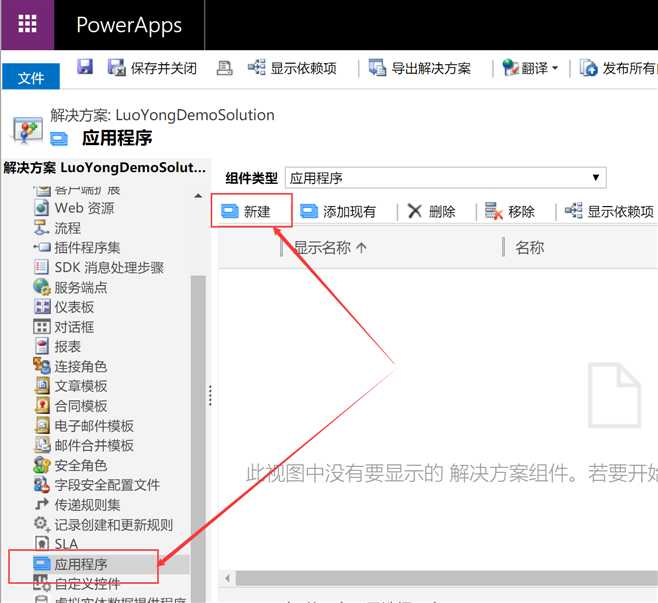The width and height of the screenshot is (658, 603).
Task: Select 插件程序集 tree item
Action: tap(77, 248)
